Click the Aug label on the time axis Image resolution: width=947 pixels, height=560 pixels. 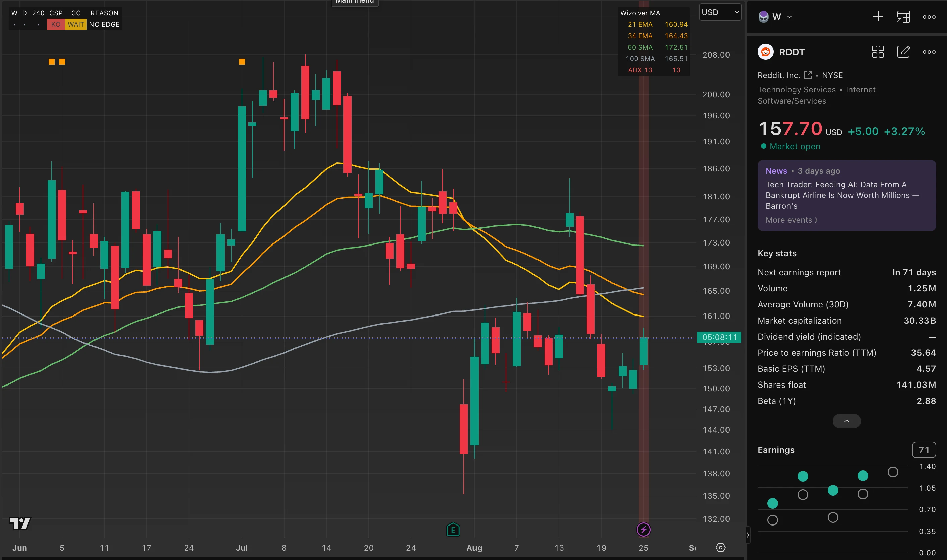[474, 548]
